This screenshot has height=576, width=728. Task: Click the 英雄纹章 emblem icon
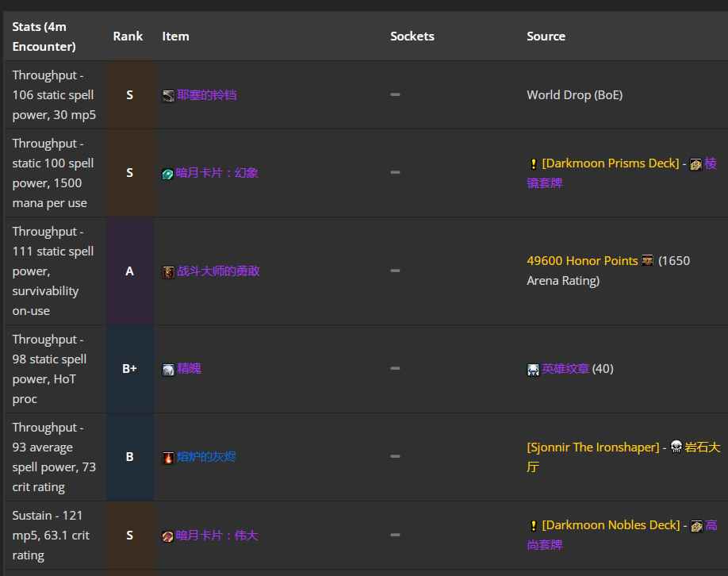(533, 369)
